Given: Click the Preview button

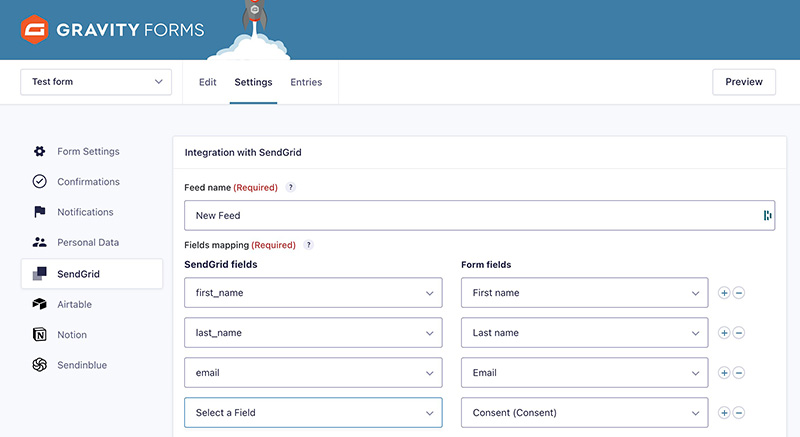Looking at the screenshot, I should pyautogui.click(x=744, y=82).
